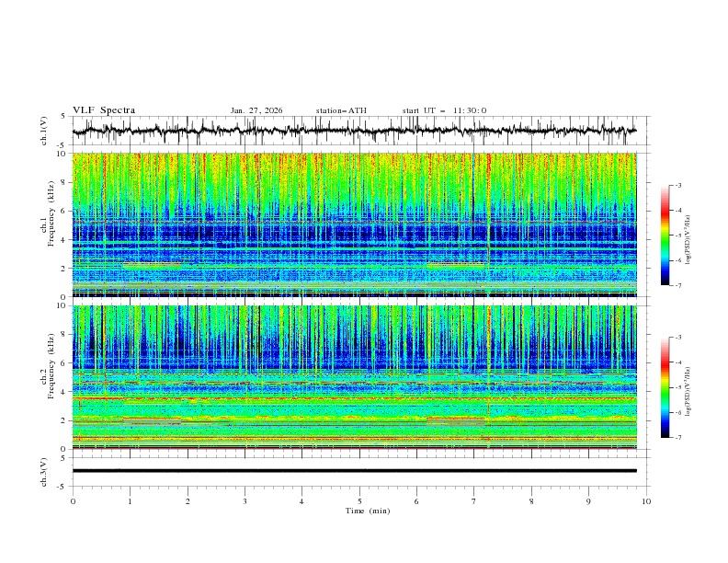The width and height of the screenshot is (728, 563).
Task: Click the "10" tick on ch.2 frequency axis
Action: (63, 305)
